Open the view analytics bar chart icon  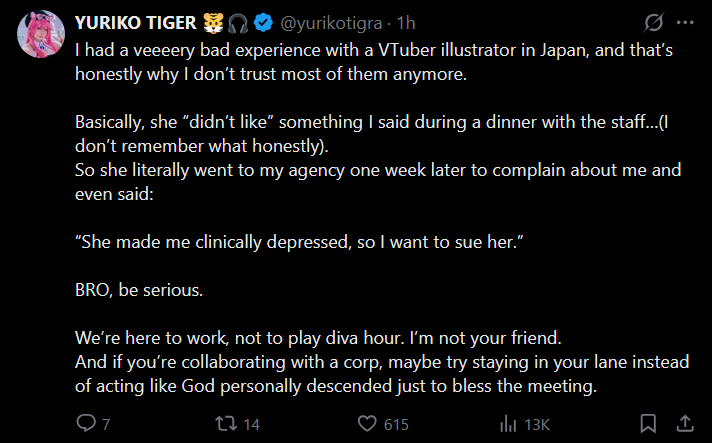coord(508,423)
